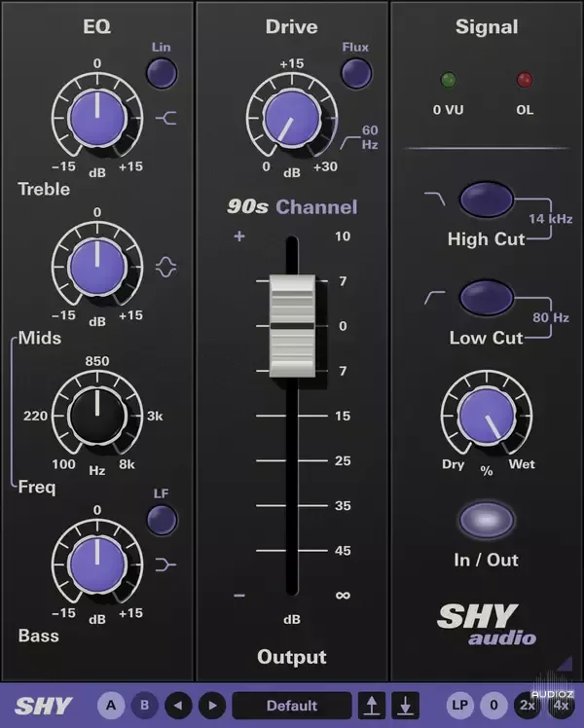Click the +30 drive scale label

click(325, 166)
